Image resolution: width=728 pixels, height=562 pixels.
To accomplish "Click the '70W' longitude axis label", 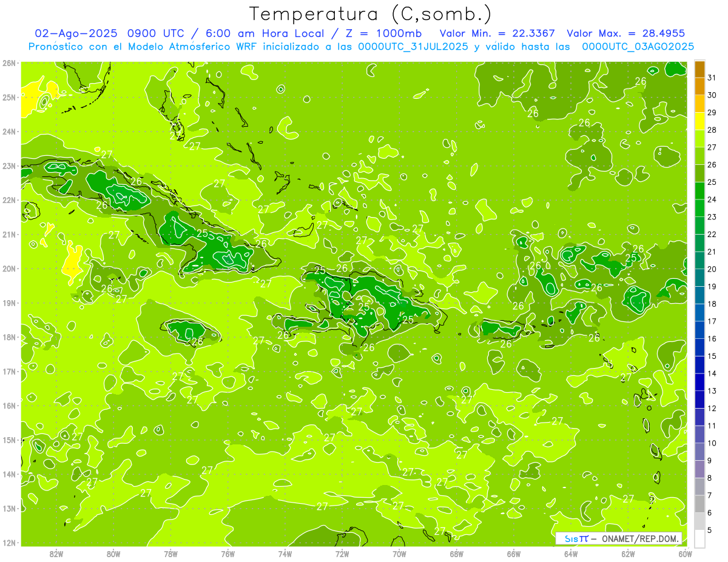I will pyautogui.click(x=399, y=554).
